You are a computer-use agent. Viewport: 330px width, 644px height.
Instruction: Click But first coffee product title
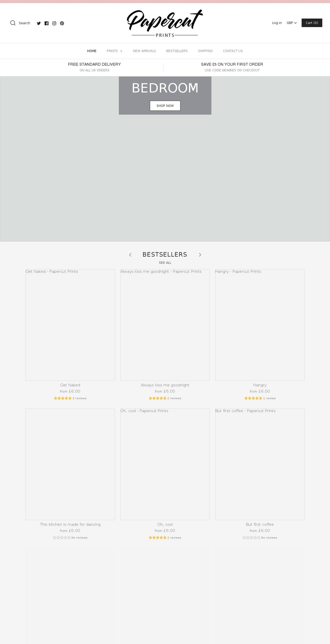(x=260, y=524)
